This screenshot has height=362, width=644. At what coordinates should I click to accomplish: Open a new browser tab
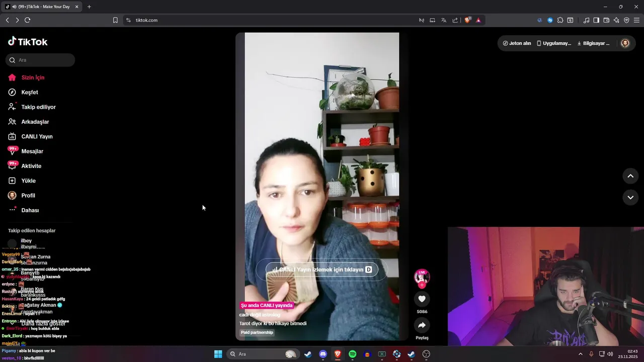pyautogui.click(x=89, y=7)
